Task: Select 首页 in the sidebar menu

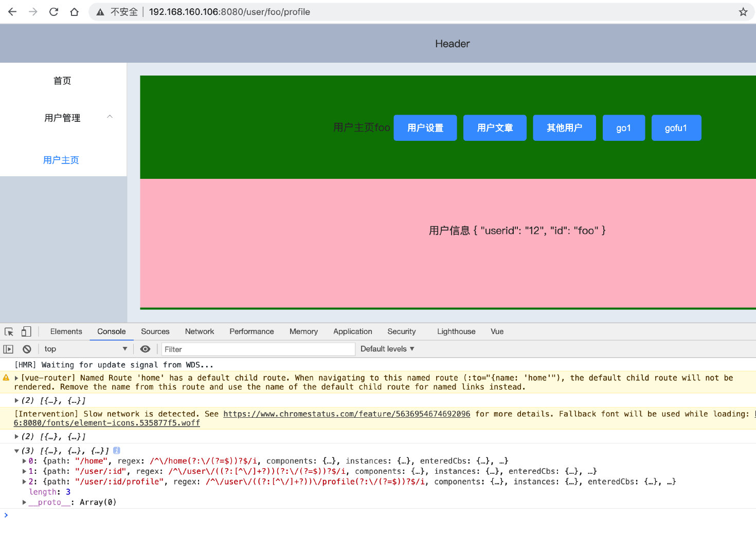Action: [62, 81]
